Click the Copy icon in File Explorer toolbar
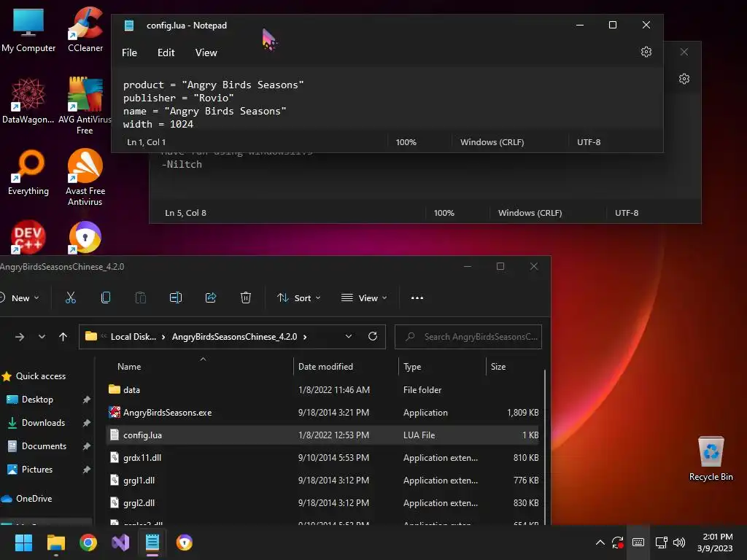747x560 pixels. click(x=106, y=298)
